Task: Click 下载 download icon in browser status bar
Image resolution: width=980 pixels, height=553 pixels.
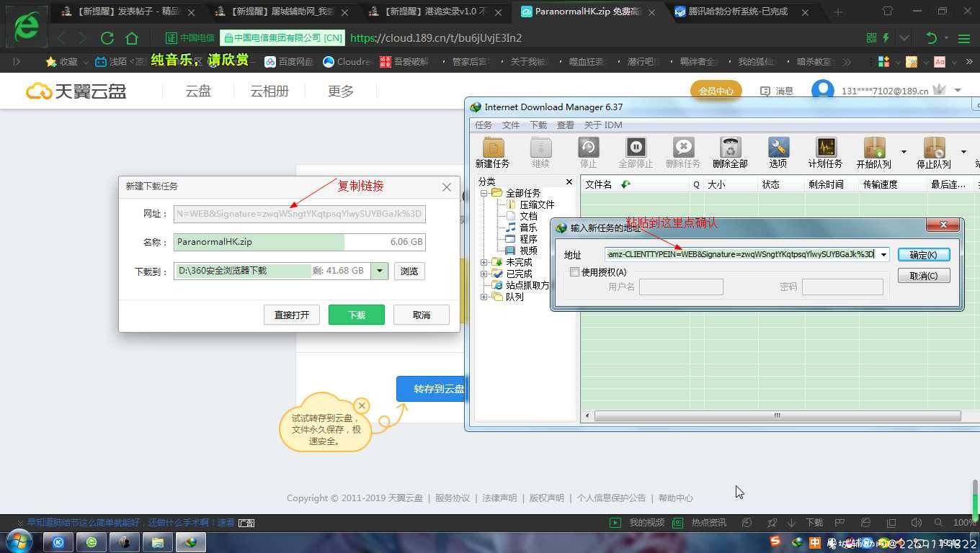Action: tap(791, 523)
